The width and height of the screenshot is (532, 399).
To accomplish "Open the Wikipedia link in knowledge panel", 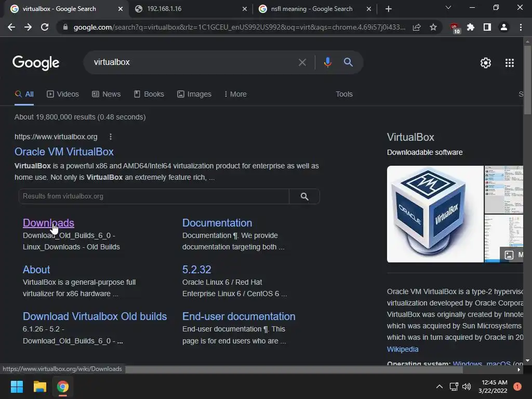I will (403, 349).
